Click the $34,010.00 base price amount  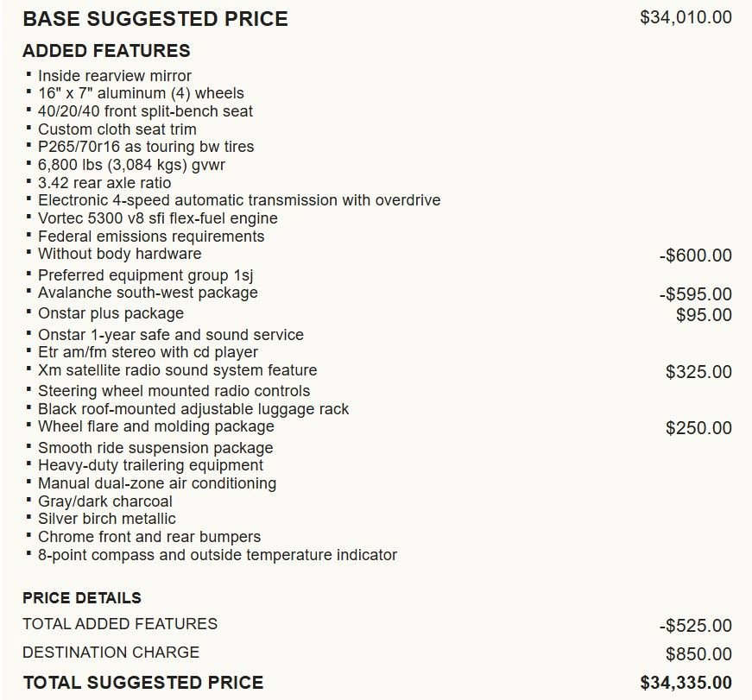tap(686, 17)
